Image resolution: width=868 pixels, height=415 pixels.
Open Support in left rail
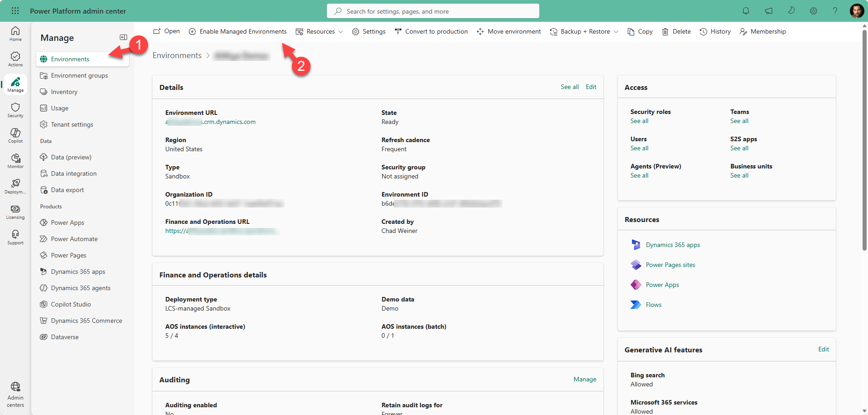[x=15, y=237]
